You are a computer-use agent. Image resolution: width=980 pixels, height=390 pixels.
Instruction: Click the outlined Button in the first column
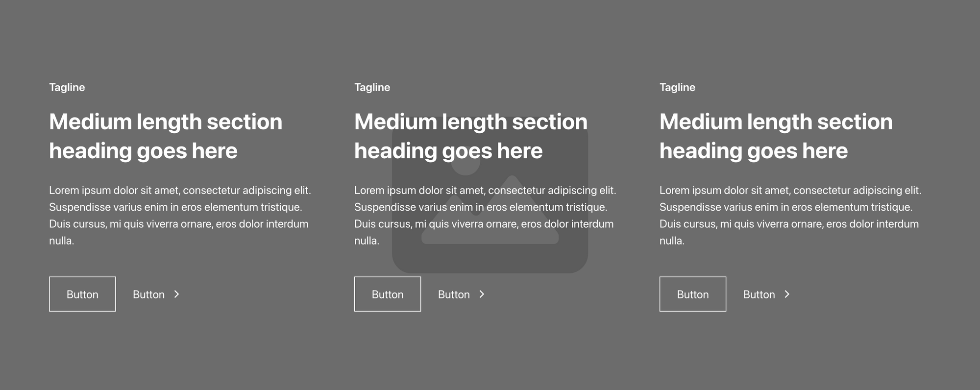82,294
